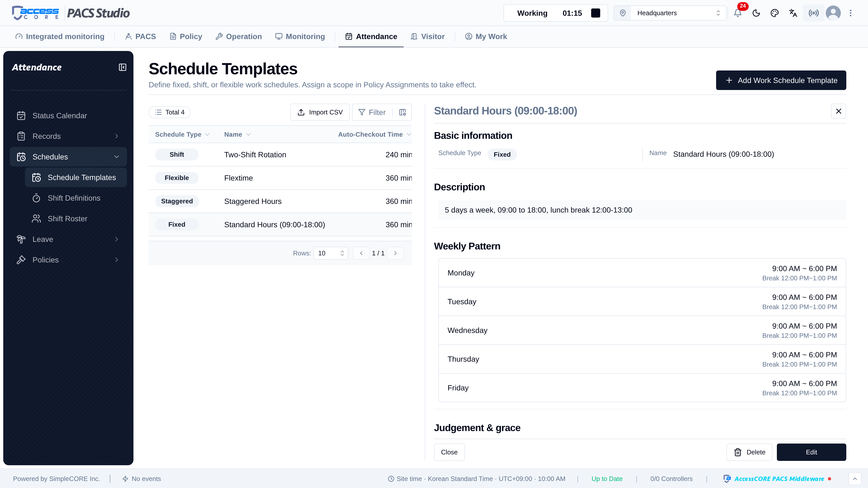
Task: Switch to Integrated monitoring tab
Action: pos(60,36)
